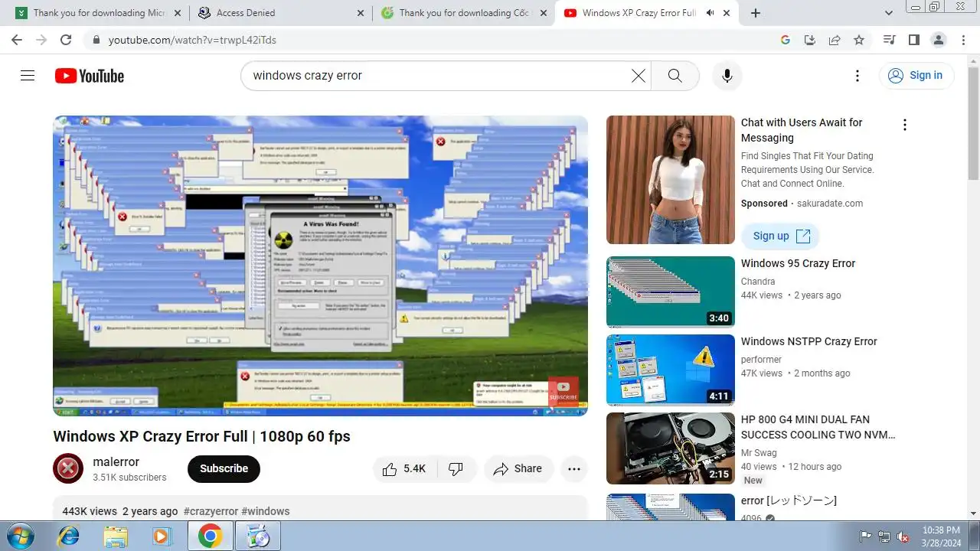View site information lock icon
The height and width of the screenshot is (551, 980).
96,40
